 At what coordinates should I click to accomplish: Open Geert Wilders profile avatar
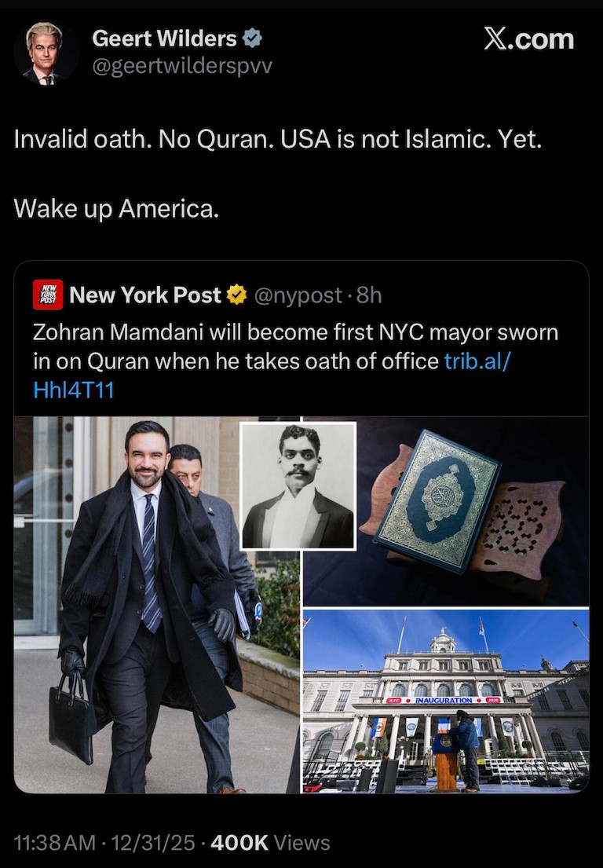point(46,53)
